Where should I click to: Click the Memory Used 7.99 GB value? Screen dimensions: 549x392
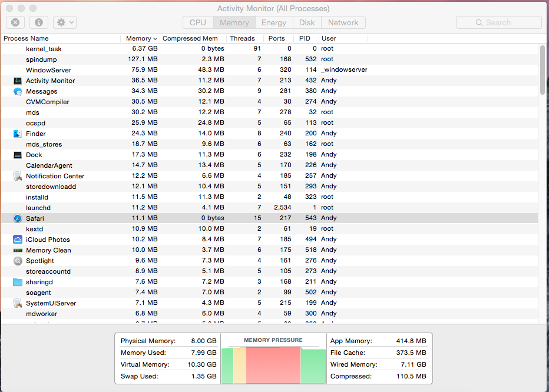[203, 353]
